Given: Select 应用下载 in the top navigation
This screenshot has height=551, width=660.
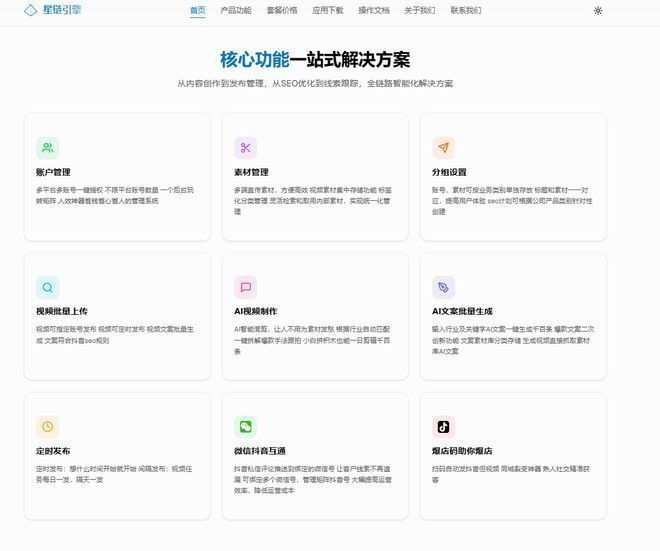Looking at the screenshot, I should [328, 11].
